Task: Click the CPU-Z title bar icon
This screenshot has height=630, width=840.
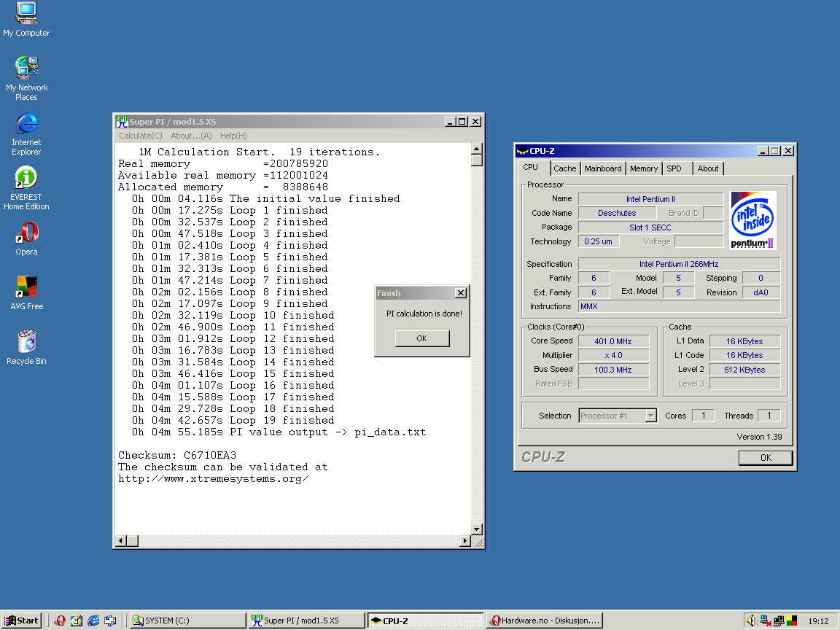Action: coord(522,151)
